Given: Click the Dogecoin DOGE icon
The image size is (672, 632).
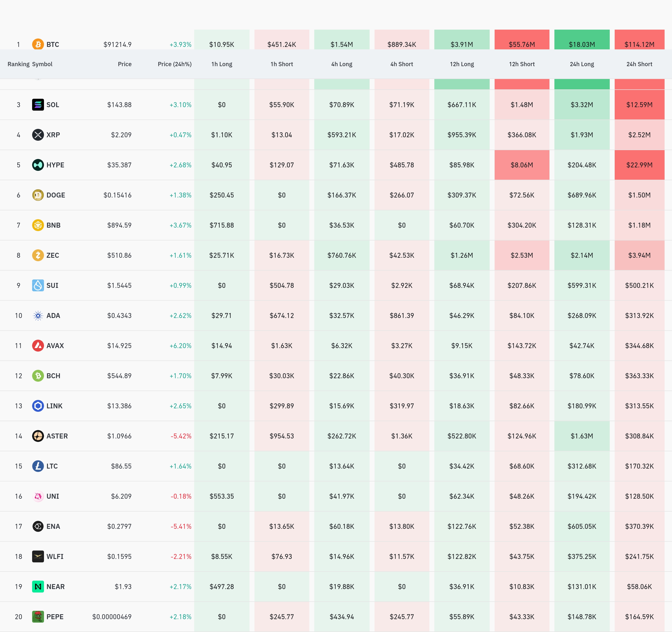Looking at the screenshot, I should pos(38,195).
